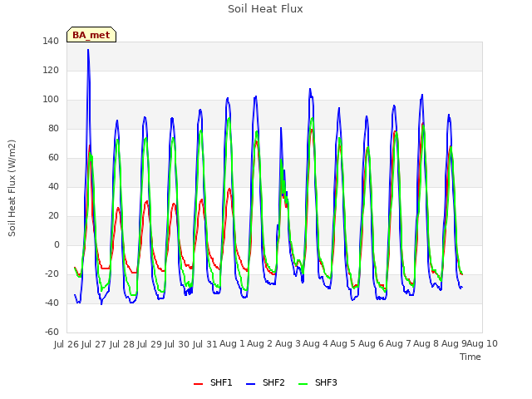
Task: Click the 60 y-axis label
Action: (53, 158)
